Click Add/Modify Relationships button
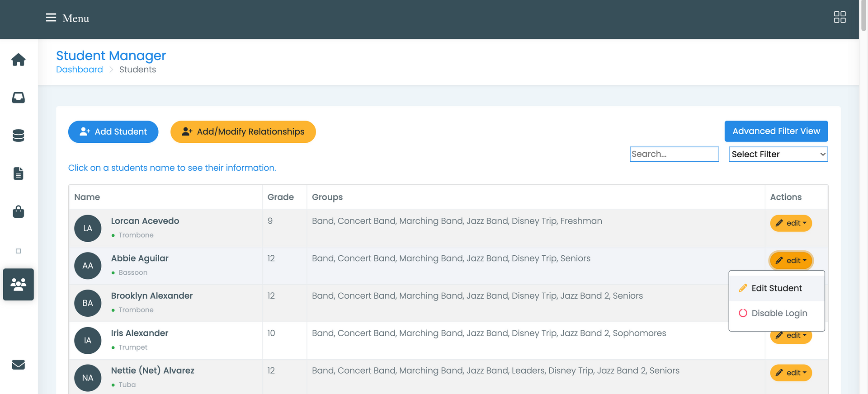868x394 pixels. click(243, 131)
